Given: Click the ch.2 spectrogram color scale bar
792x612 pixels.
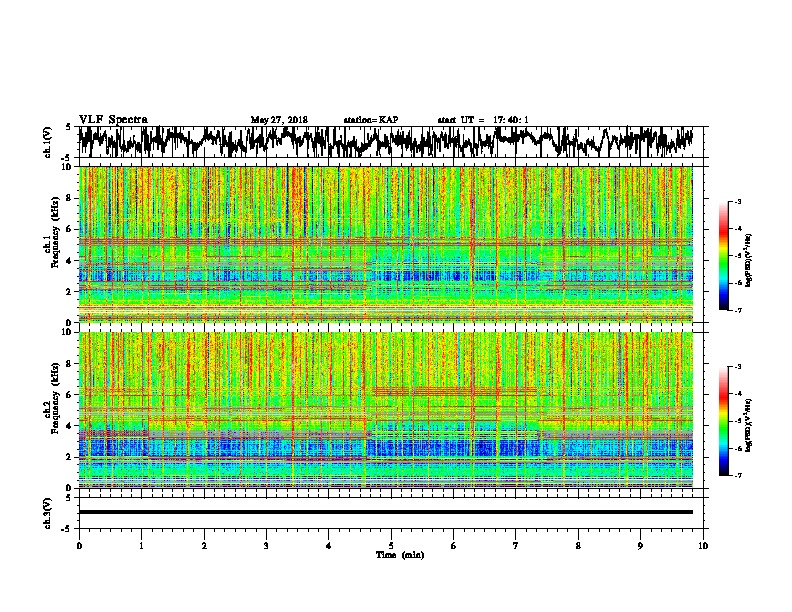Looking at the screenshot, I should (723, 421).
